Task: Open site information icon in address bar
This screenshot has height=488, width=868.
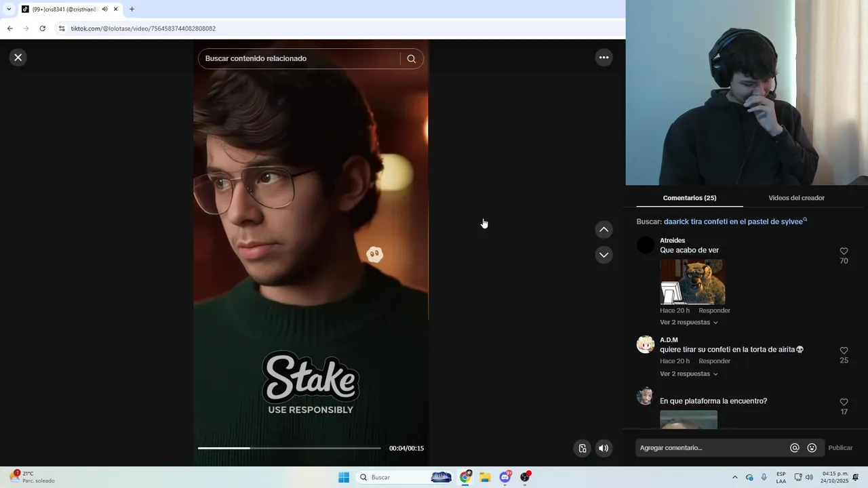Action: click(x=62, y=28)
